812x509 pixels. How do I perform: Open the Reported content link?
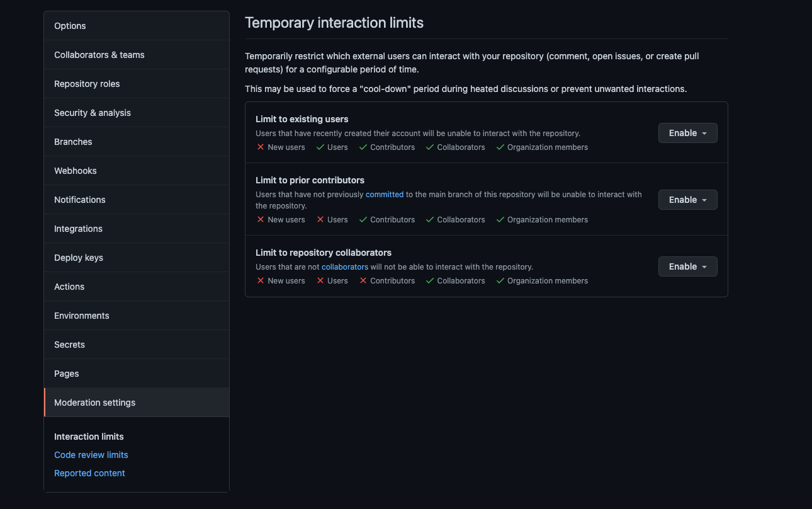click(89, 473)
